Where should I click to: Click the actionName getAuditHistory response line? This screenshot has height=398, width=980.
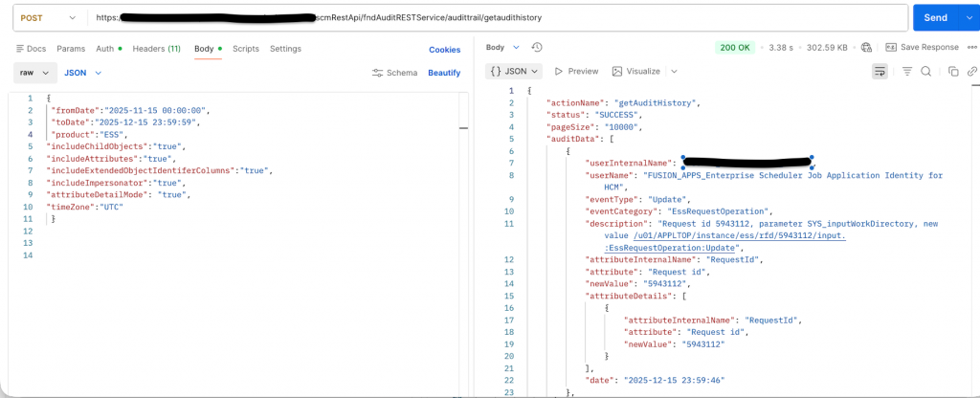coord(624,102)
